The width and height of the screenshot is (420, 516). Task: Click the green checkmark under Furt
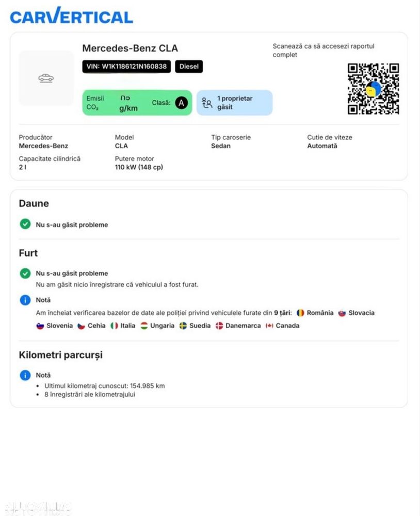[x=25, y=273]
